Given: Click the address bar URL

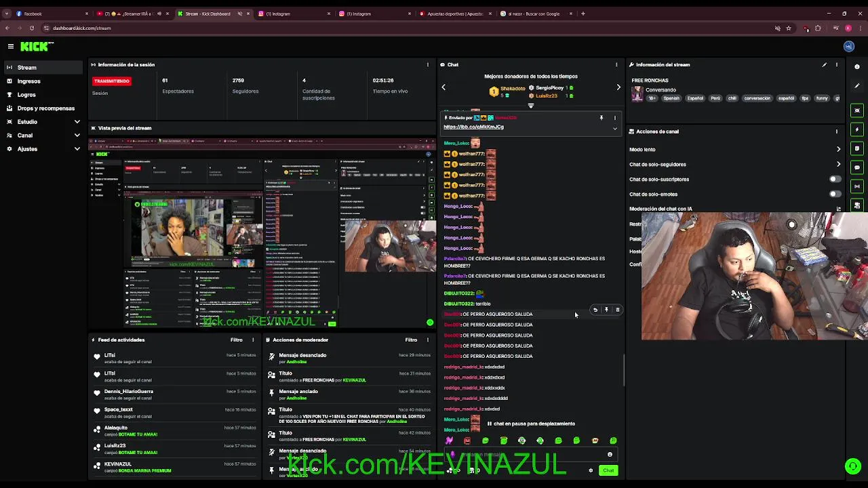Looking at the screenshot, I should 82,28.
